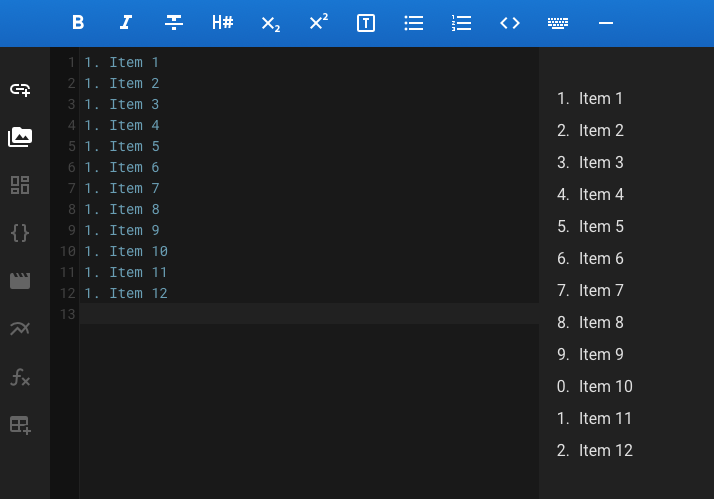
Task: Click preview entry '1. Item 11'
Action: [x=595, y=418]
